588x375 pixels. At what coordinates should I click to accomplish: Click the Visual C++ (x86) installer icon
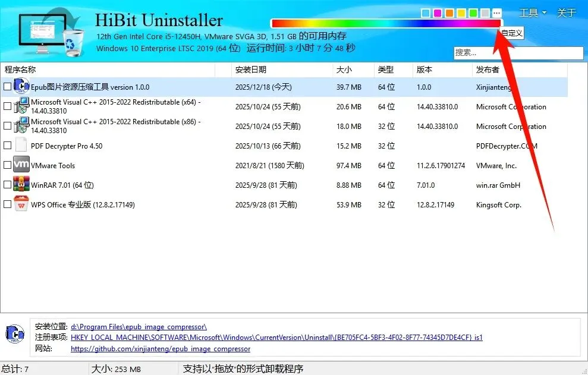click(x=21, y=125)
